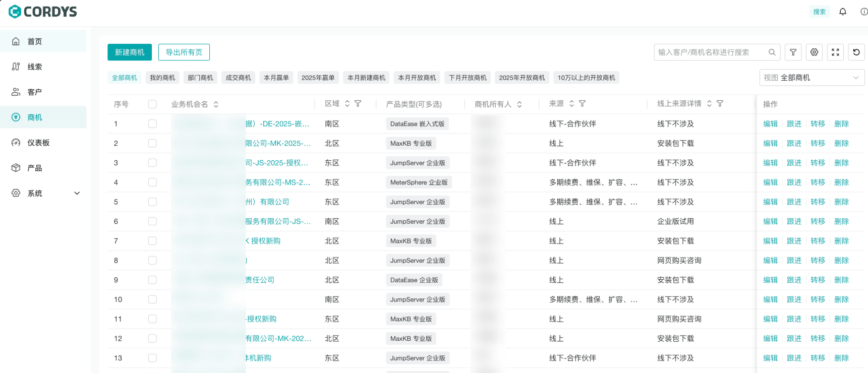Viewport: 868px width, 373px height.
Task: Click the 导出所有页 button
Action: 184,52
